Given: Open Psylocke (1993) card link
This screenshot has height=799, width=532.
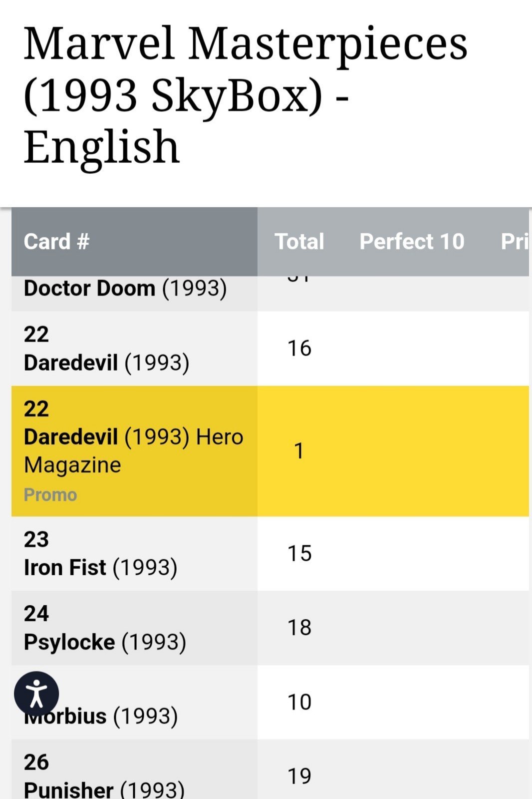Looking at the screenshot, I should coord(105,642).
